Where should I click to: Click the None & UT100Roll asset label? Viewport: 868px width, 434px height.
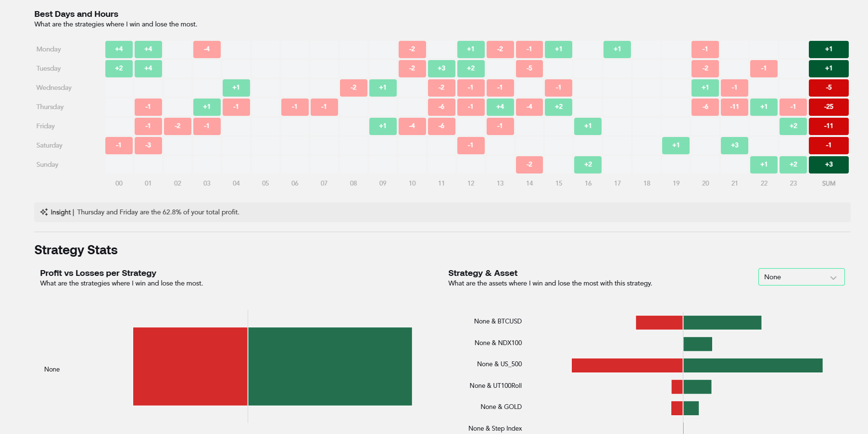point(496,385)
